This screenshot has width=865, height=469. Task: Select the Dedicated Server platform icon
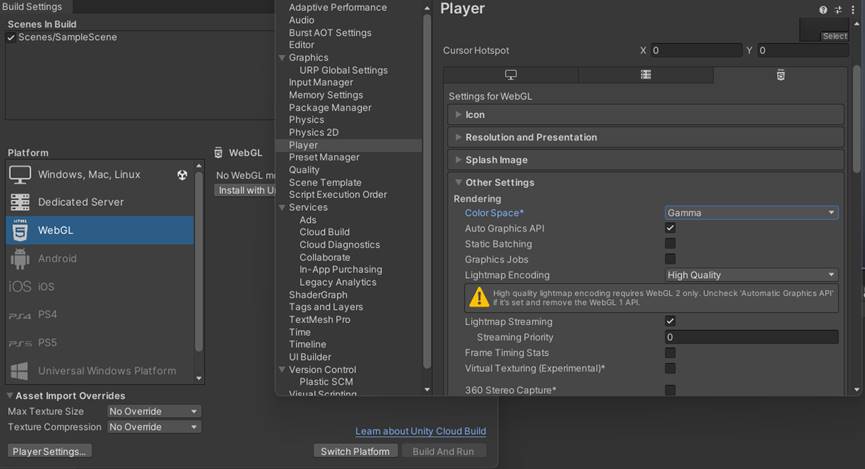click(19, 202)
